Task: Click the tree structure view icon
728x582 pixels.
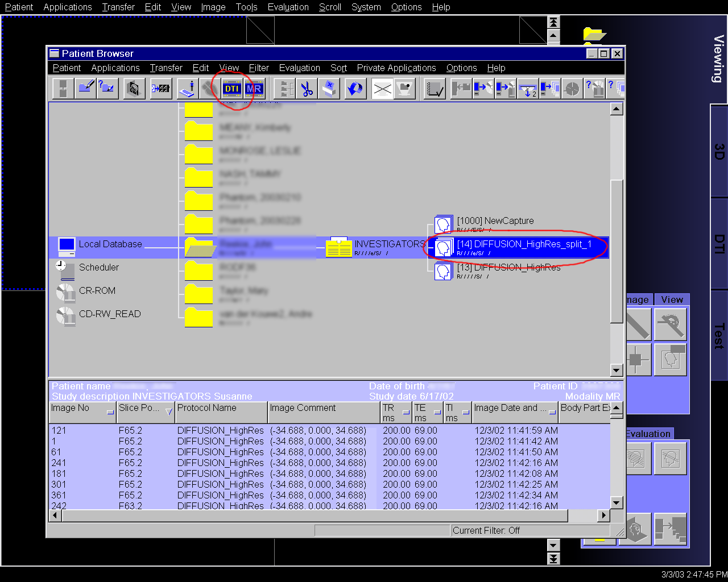Action: (x=285, y=89)
